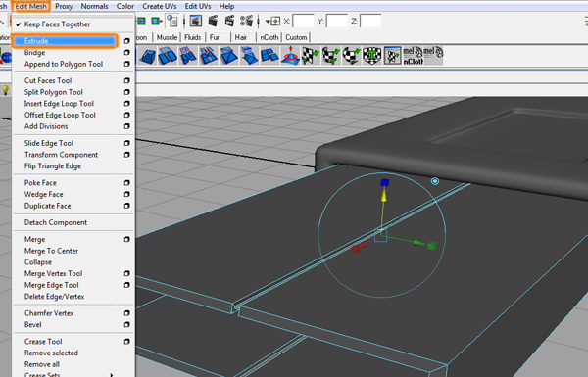Open Render Settings clapboard with gears icon
This screenshot has width=588, height=377.
point(246,21)
